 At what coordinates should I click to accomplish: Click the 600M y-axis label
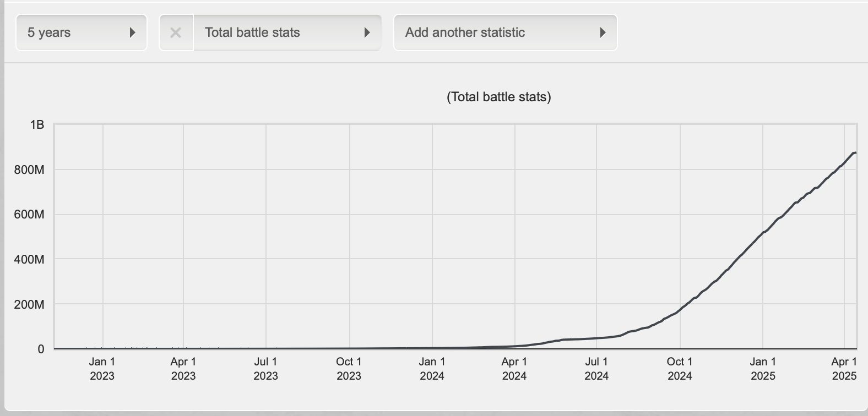pos(29,215)
